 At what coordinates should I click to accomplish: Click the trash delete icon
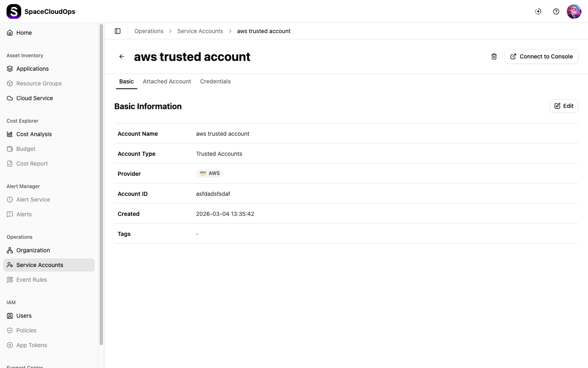coord(494,56)
